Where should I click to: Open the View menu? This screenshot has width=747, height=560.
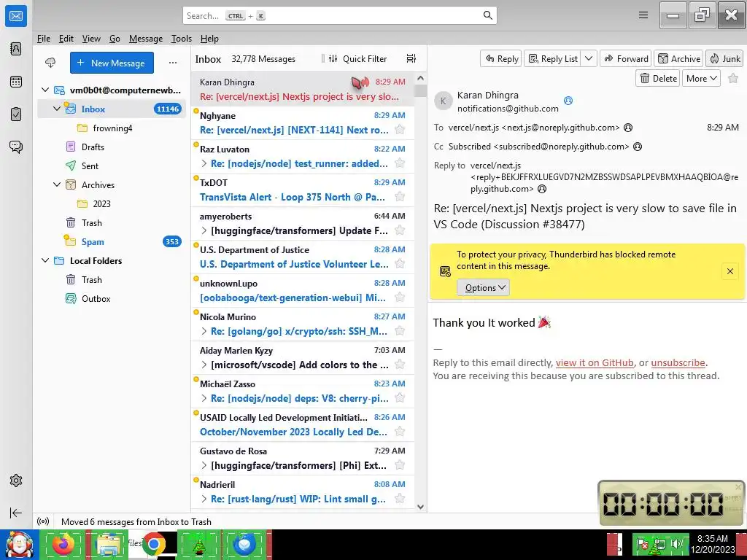(x=91, y=39)
